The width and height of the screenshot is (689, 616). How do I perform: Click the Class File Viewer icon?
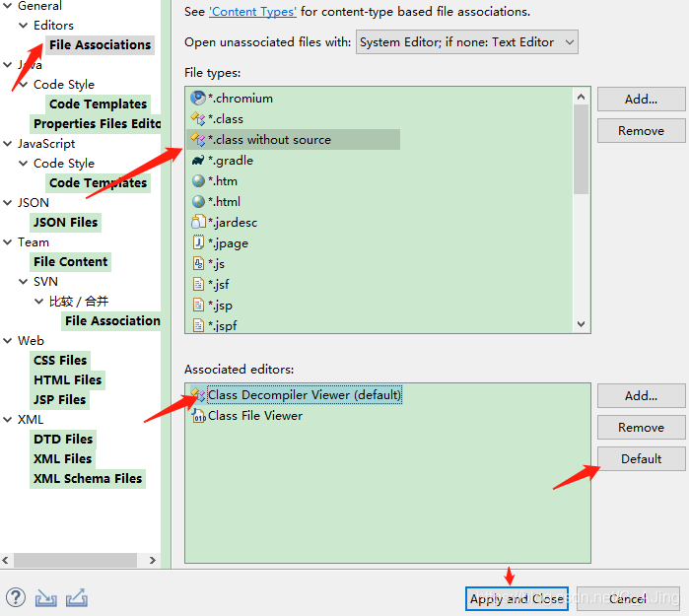(x=198, y=415)
